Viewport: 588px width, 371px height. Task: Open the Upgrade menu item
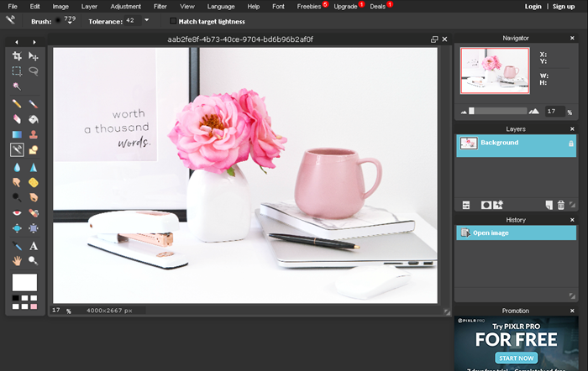point(345,7)
